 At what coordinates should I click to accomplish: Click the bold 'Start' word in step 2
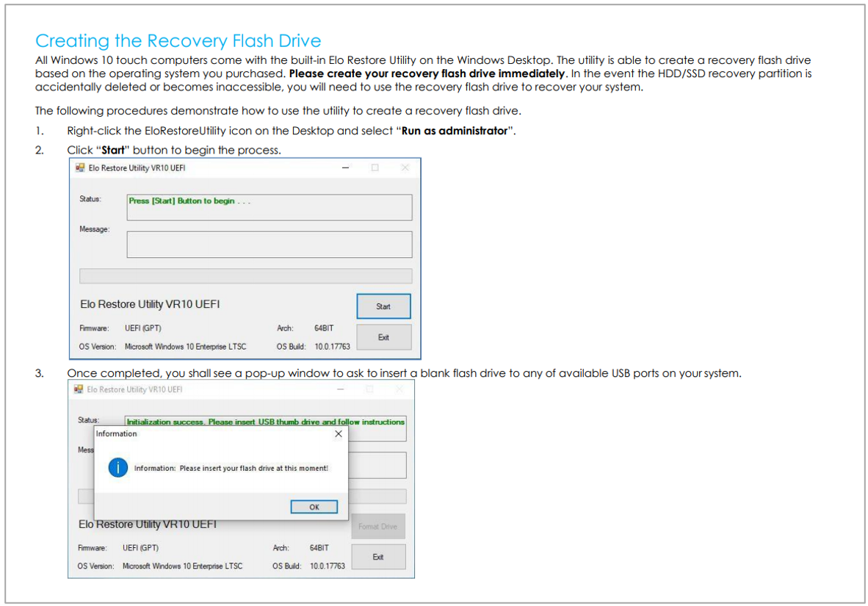[113, 150]
